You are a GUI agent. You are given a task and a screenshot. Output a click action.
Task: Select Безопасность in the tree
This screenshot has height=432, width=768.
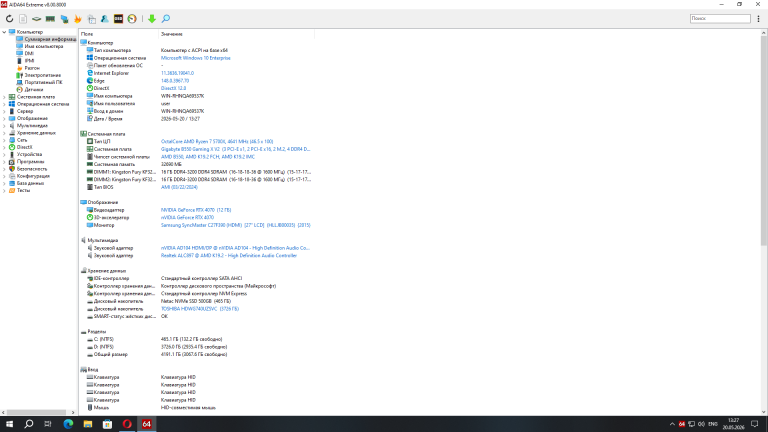coord(32,169)
